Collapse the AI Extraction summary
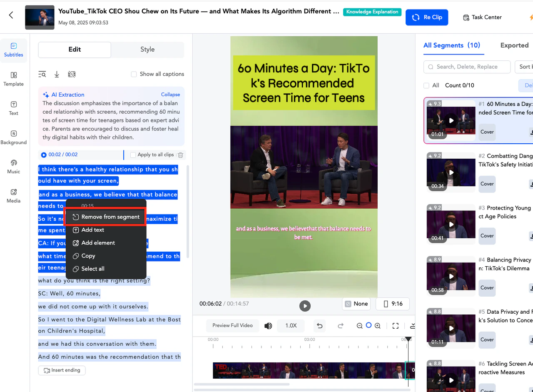Viewport: 533px width, 392px height. (x=171, y=95)
